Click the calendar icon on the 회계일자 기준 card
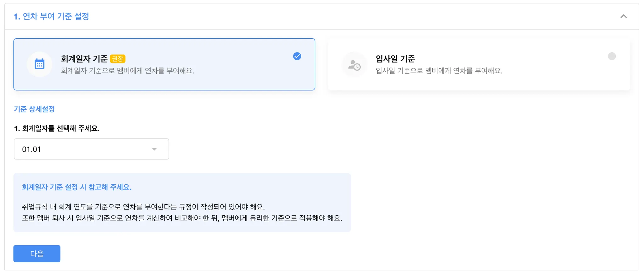 point(39,64)
